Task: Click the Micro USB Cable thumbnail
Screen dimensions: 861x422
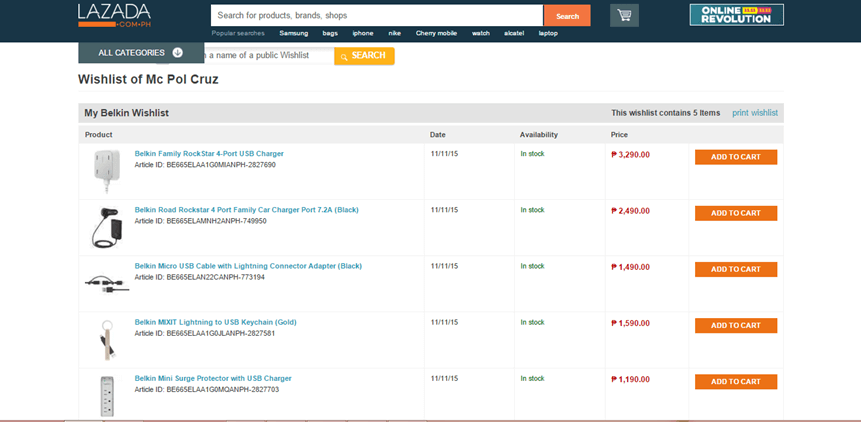Action: click(x=107, y=284)
